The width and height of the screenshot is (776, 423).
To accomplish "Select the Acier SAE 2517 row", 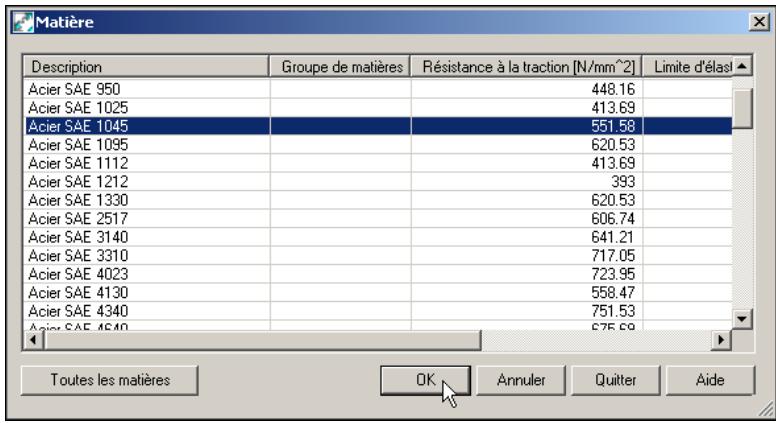I will click(x=378, y=218).
